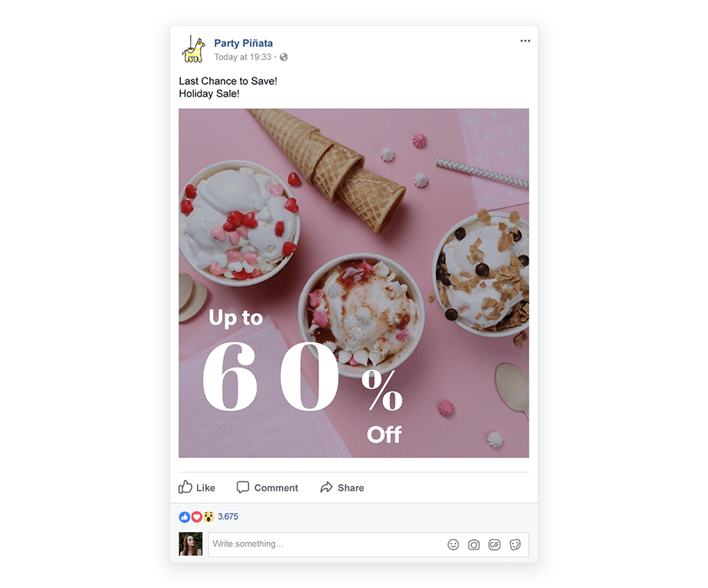
Task: Click the wow face reaction icon
Action: tap(208, 517)
